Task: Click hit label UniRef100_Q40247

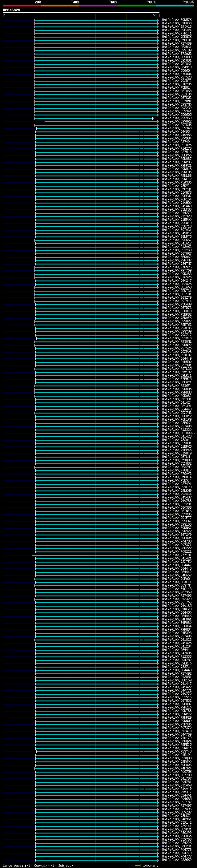Action: click(177, 281)
